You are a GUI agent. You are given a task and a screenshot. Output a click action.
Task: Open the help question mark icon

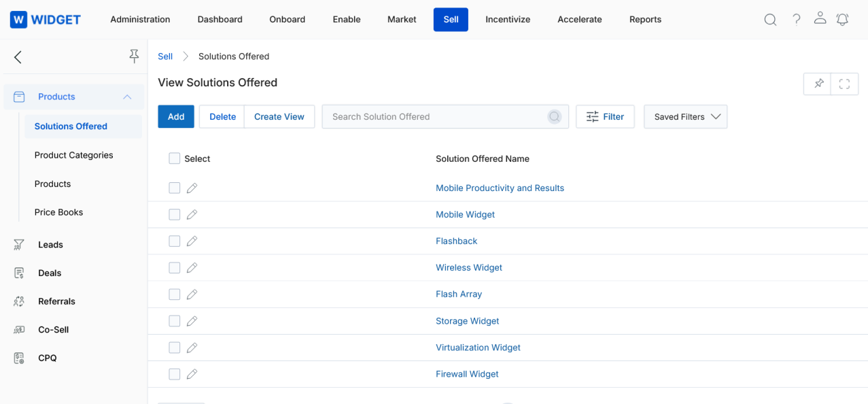point(797,19)
